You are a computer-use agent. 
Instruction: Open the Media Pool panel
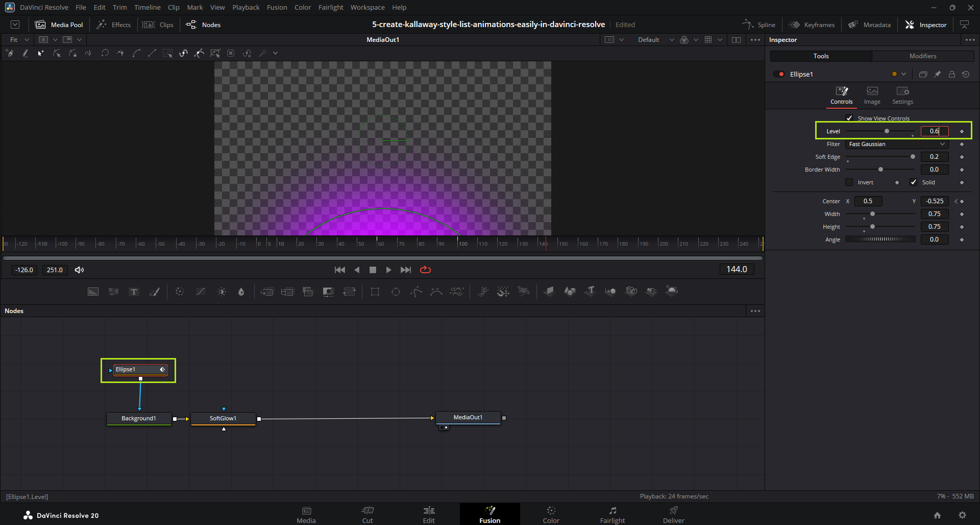coord(59,25)
